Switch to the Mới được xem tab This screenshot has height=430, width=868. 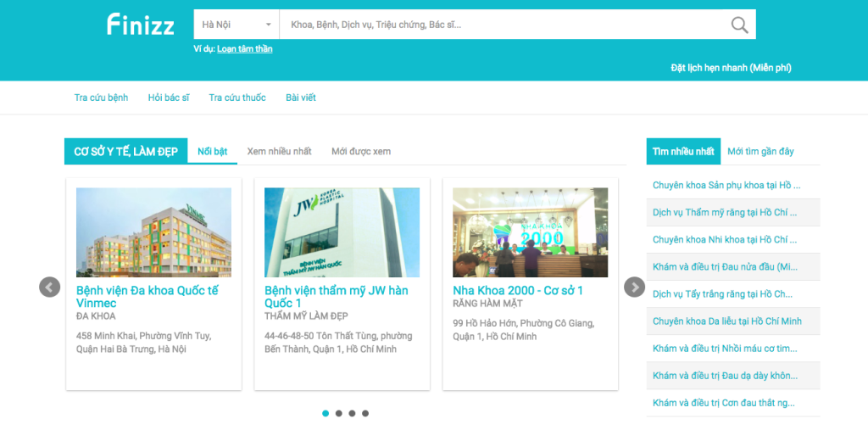point(361,151)
